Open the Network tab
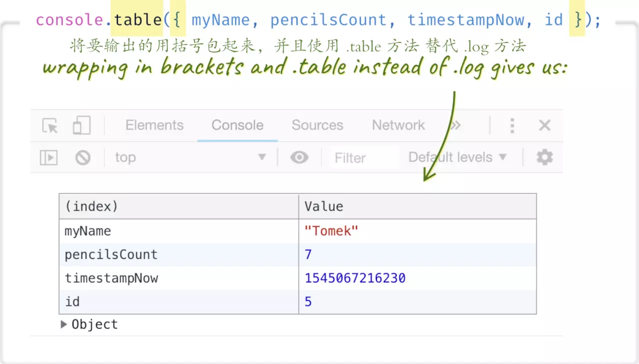This screenshot has height=364, width=639. pyautogui.click(x=398, y=125)
